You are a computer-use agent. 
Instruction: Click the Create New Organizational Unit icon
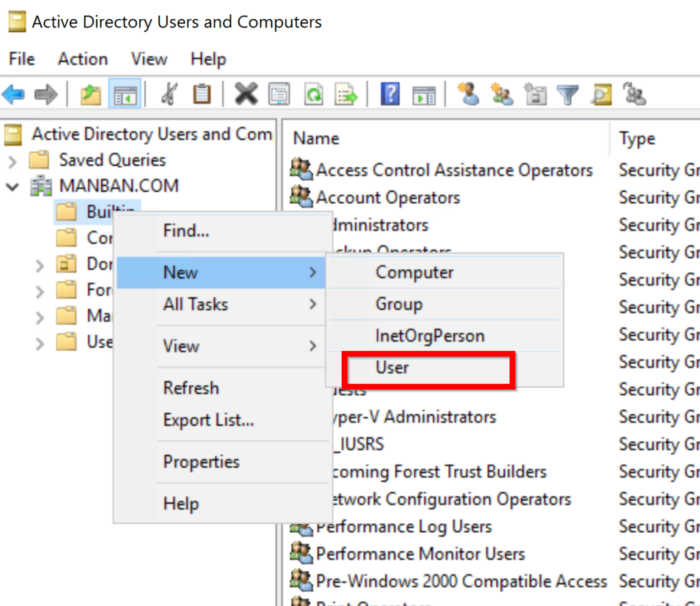click(535, 94)
